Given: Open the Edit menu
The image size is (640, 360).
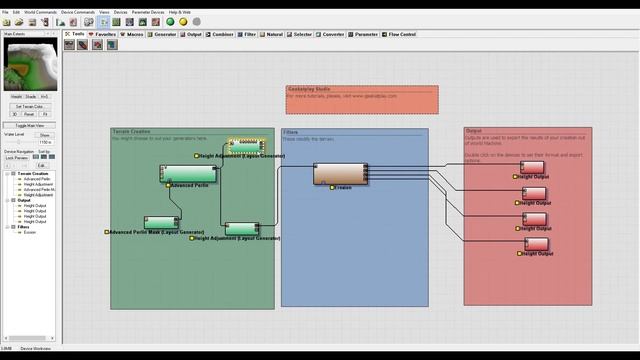Looking at the screenshot, I should tap(16, 12).
